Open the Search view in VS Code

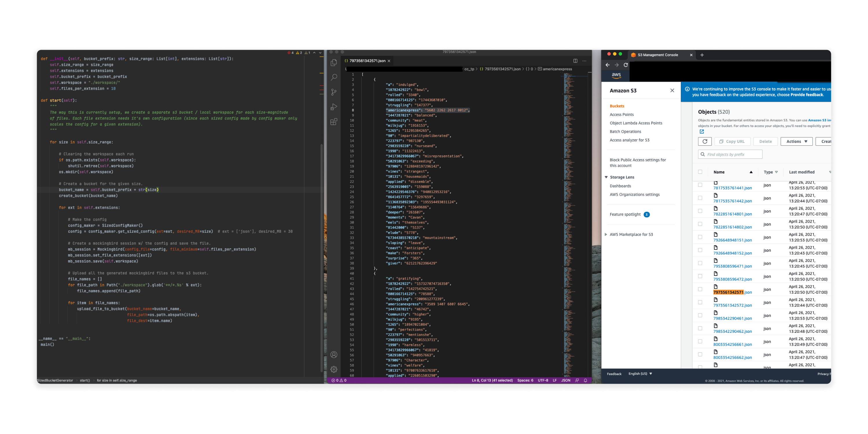[x=334, y=77]
